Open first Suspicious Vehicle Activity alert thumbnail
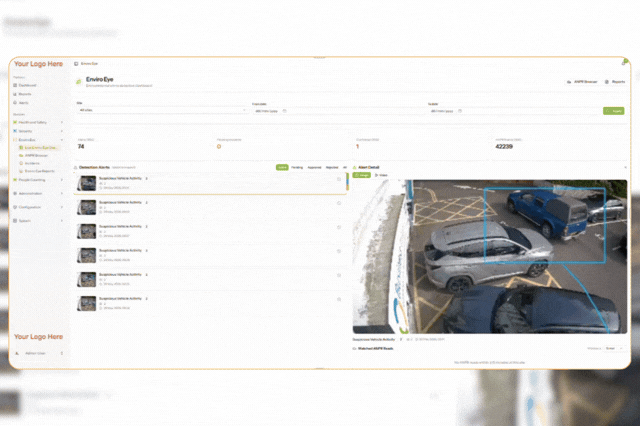The width and height of the screenshot is (640, 426). coord(87,183)
